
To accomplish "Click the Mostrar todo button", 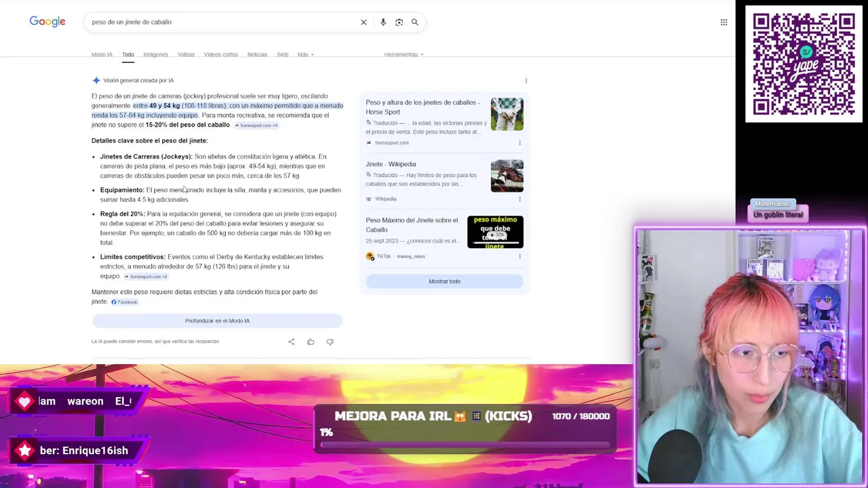I will (x=444, y=281).
